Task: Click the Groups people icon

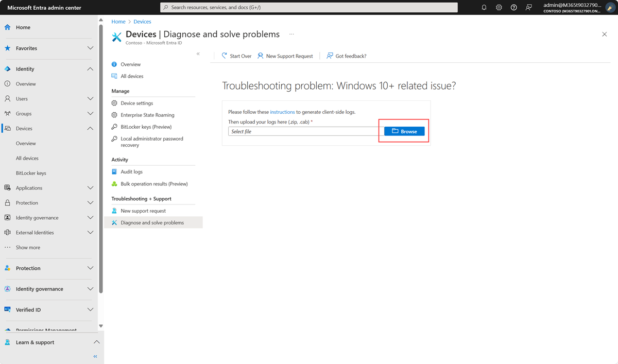Action: (7, 113)
